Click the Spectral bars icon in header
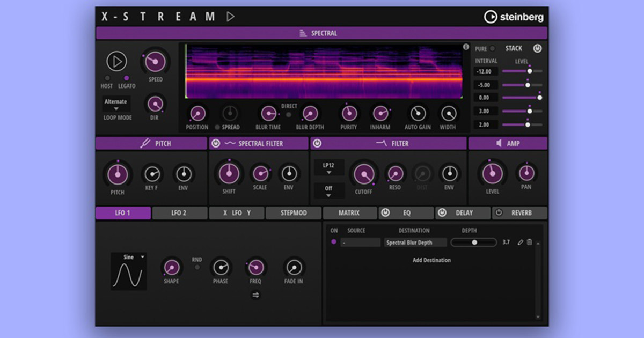The width and height of the screenshot is (644, 338). [x=303, y=33]
